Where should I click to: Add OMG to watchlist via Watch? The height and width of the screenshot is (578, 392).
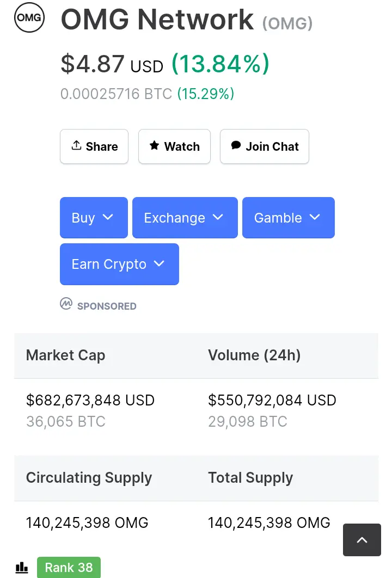(174, 146)
